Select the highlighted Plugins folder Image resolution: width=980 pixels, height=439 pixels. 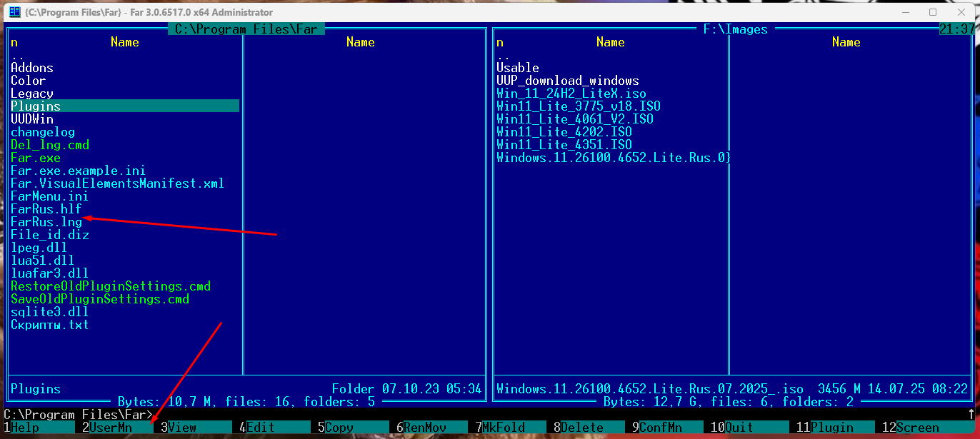(x=124, y=106)
